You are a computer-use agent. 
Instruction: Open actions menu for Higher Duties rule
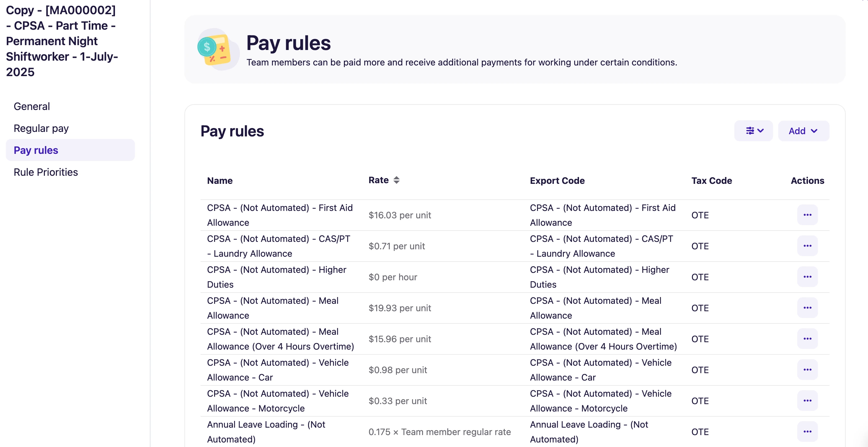pyautogui.click(x=807, y=277)
